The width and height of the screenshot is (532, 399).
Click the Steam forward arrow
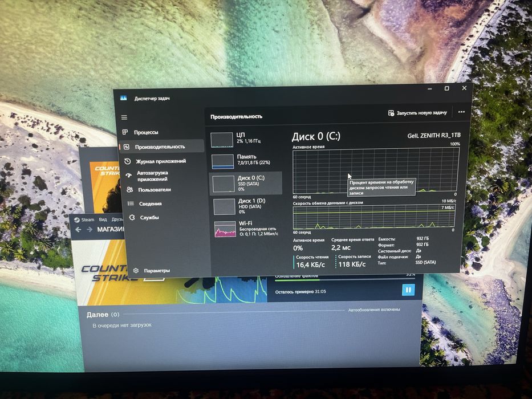point(89,230)
